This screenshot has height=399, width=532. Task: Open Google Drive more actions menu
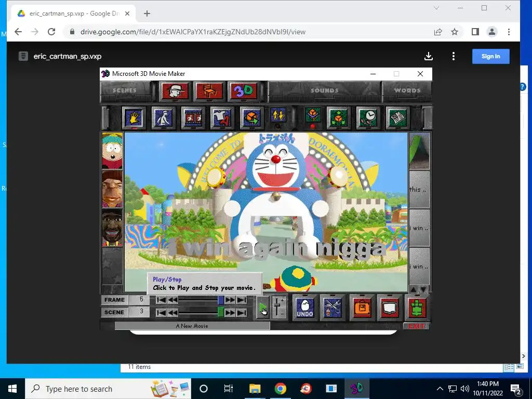coord(453,56)
